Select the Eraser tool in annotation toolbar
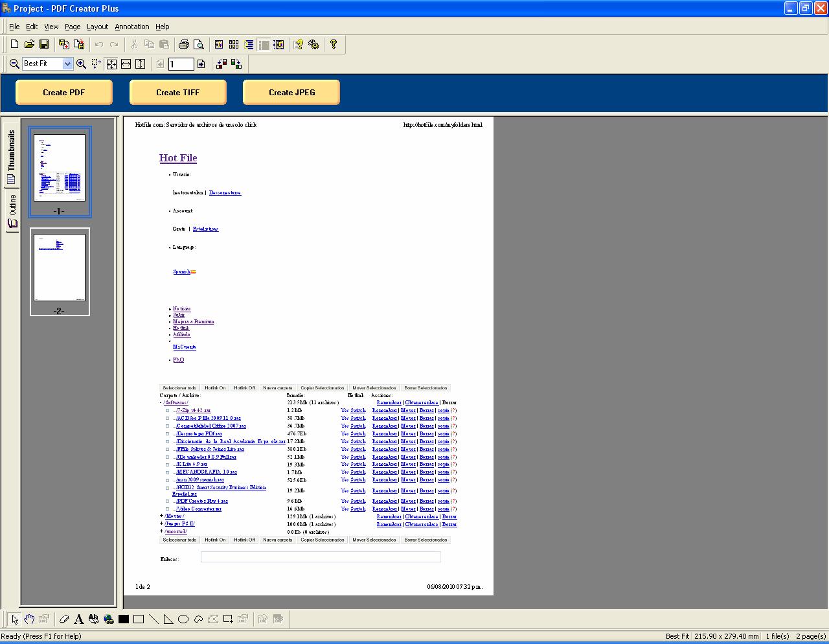The width and height of the screenshot is (829, 644). [64, 619]
